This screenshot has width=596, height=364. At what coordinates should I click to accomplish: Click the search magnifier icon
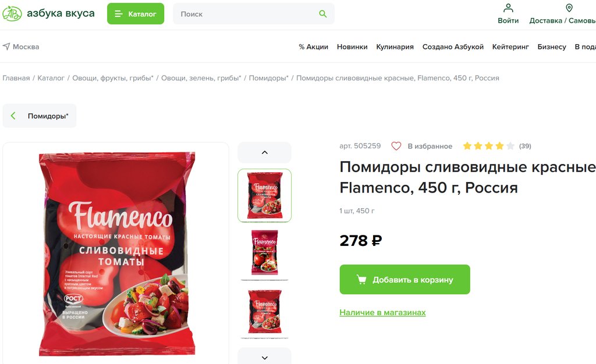point(322,13)
